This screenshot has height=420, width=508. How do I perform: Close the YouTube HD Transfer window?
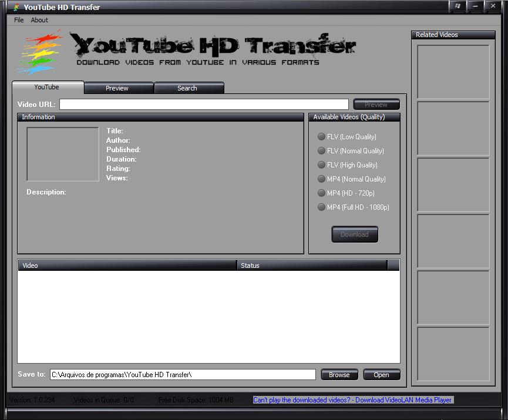pos(493,6)
